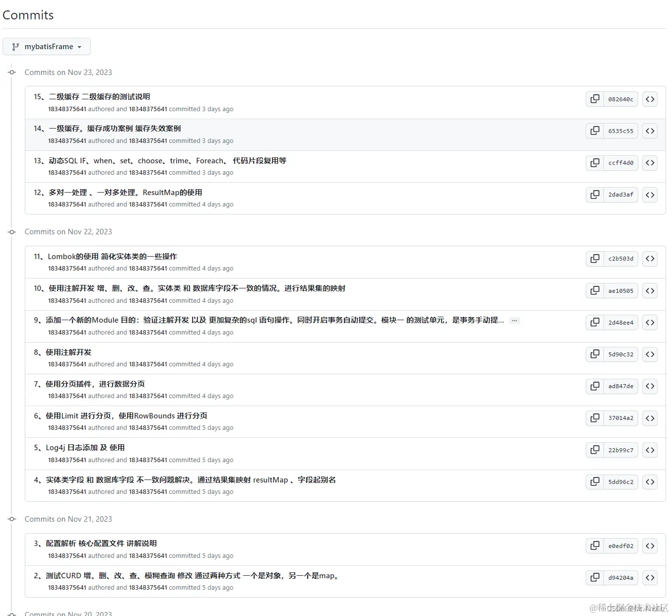Open commit titled 2、测试CURD
Screen dimensions: 672x616
click(188, 576)
